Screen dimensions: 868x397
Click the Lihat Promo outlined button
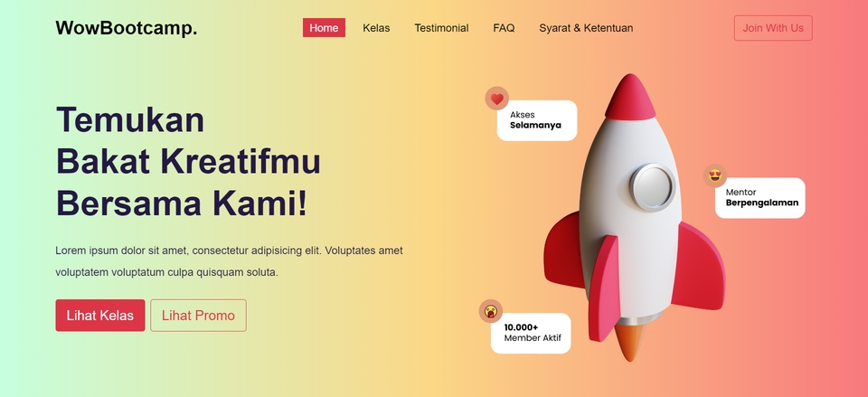198,316
